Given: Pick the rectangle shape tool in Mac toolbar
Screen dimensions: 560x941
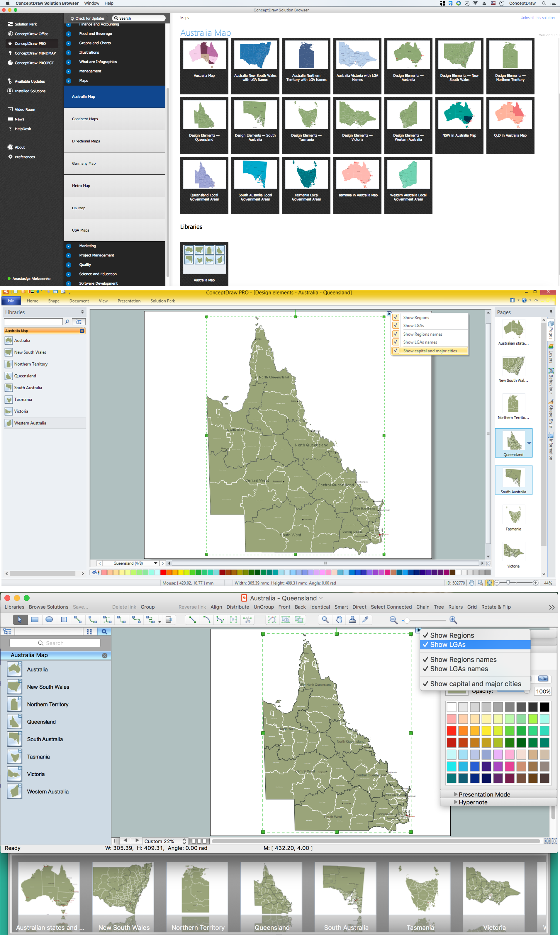Looking at the screenshot, I should (x=34, y=619).
